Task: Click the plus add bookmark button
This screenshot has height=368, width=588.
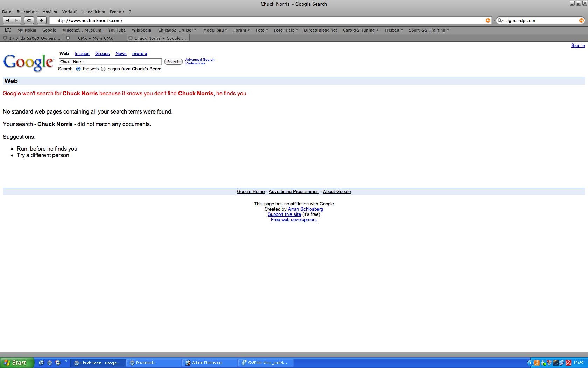Action: coord(41,20)
